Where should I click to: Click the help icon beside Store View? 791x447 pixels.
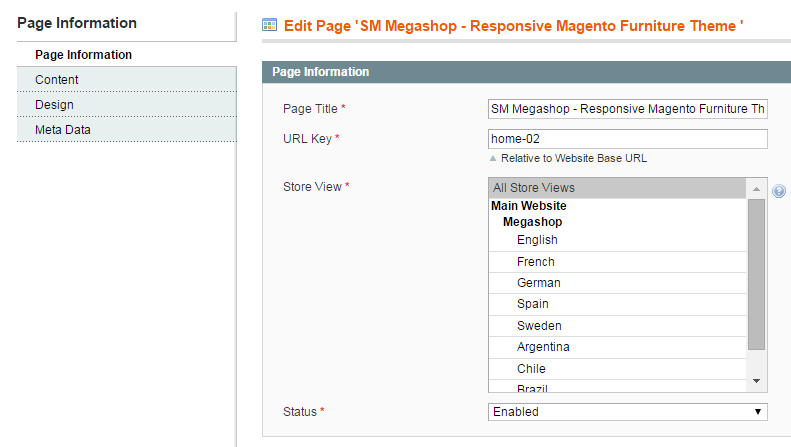pos(778,191)
